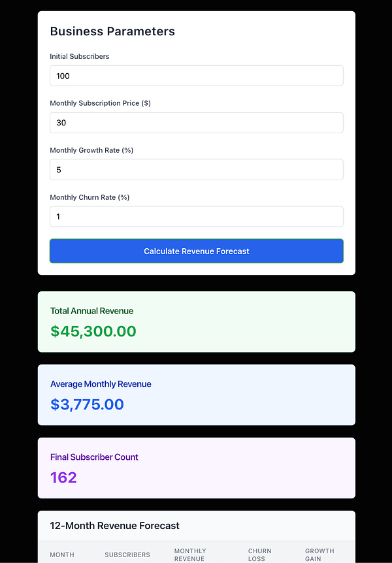The height and width of the screenshot is (563, 392).
Task: Click the Calculate Revenue Forecast button
Action: [196, 251]
